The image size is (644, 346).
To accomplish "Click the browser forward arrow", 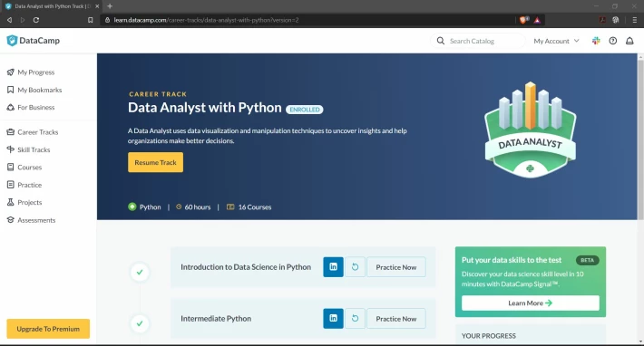I will click(23, 20).
